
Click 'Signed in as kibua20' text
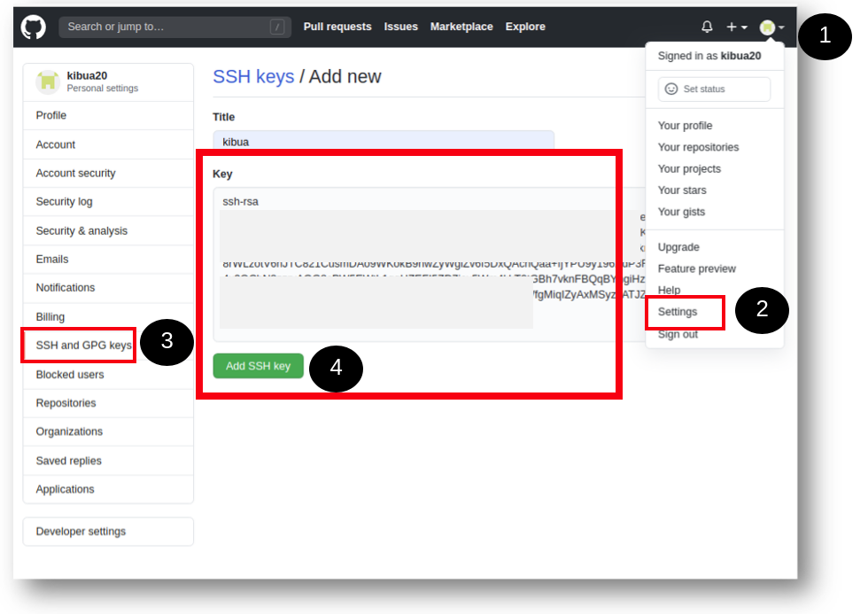tap(709, 56)
